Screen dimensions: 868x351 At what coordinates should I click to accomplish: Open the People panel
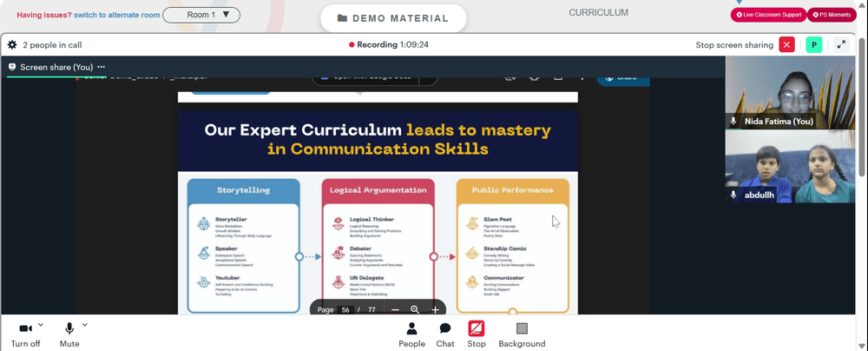point(411,334)
